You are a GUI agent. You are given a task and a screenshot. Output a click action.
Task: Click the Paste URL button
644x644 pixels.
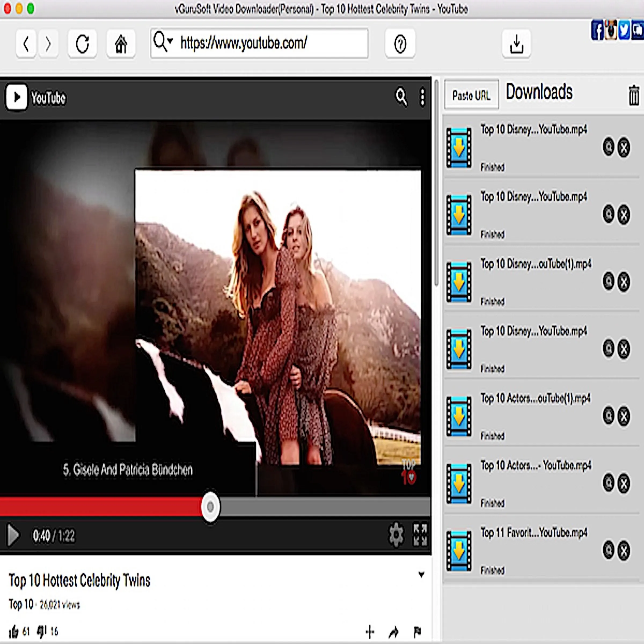471,96
